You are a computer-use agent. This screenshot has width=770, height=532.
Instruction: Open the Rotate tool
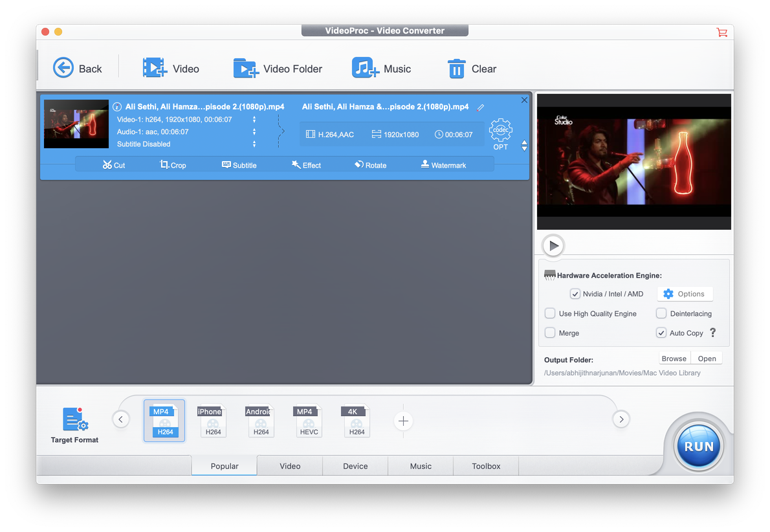tap(370, 165)
